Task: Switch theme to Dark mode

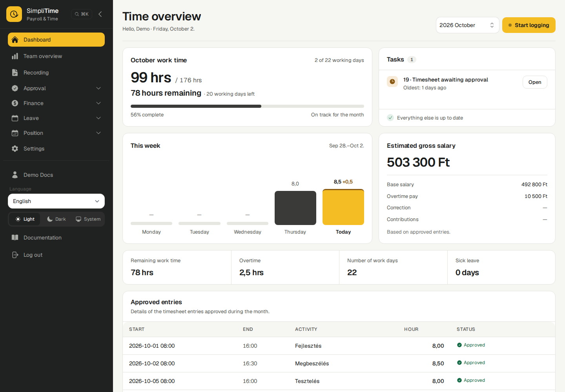Action: [56, 219]
